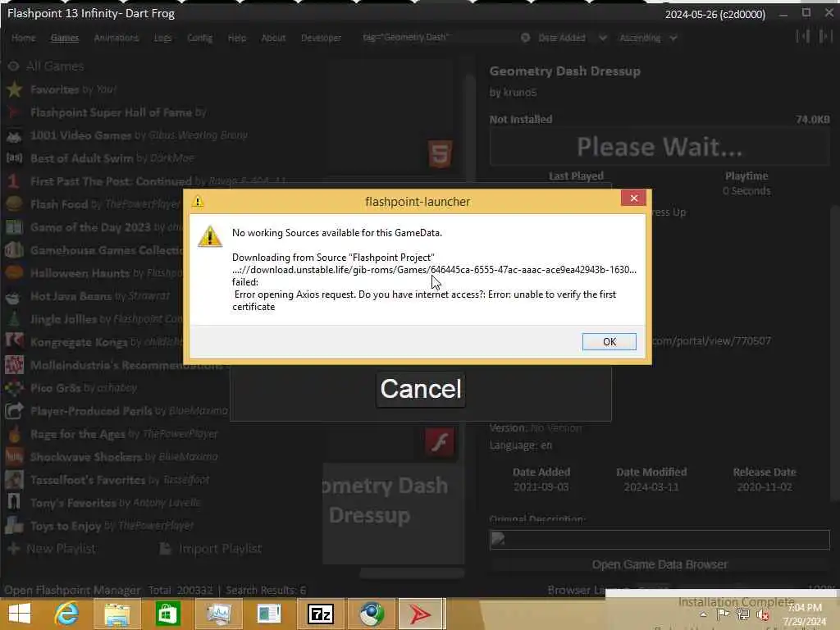The width and height of the screenshot is (840, 630).
Task: Open the Config tab
Action: coord(200,38)
